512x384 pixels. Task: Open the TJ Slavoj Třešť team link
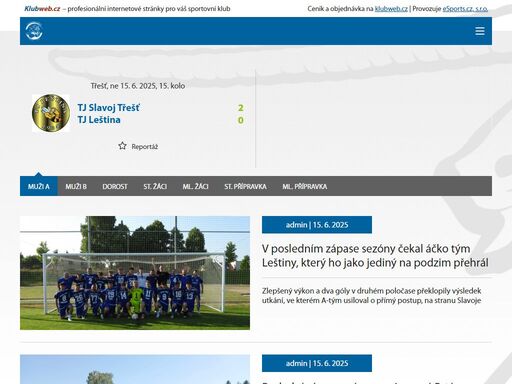(x=109, y=108)
